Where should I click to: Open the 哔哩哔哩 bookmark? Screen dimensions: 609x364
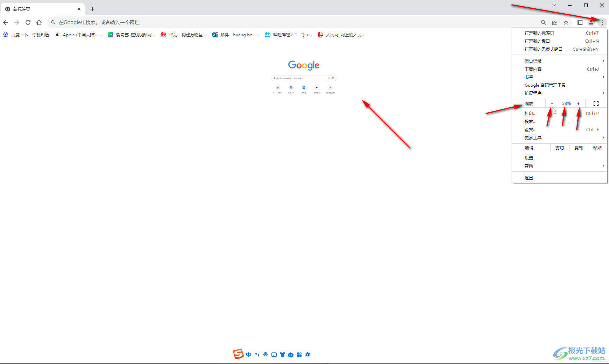[289, 35]
